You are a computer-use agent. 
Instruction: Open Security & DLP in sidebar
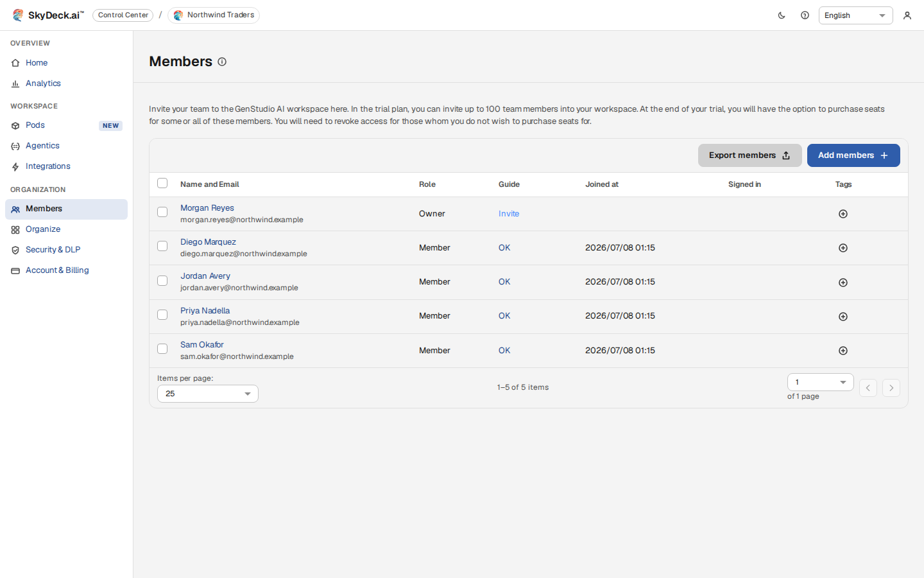pos(66,250)
